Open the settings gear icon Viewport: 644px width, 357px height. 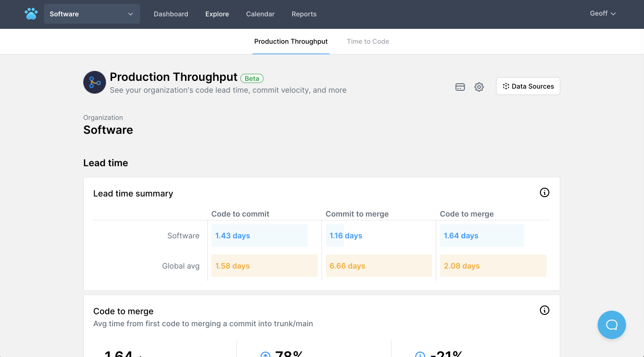(479, 87)
